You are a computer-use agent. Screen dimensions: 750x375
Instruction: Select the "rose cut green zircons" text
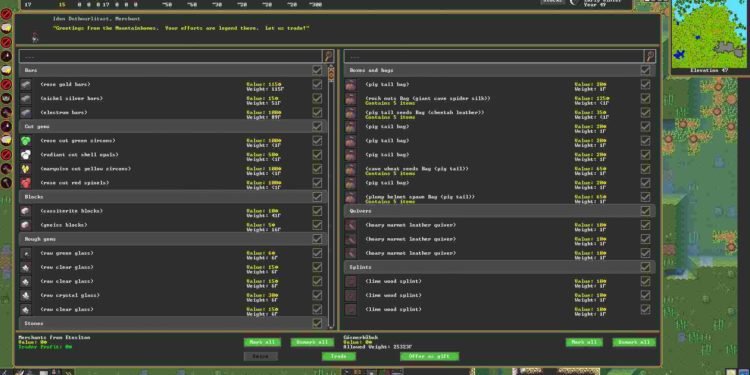pos(77,141)
